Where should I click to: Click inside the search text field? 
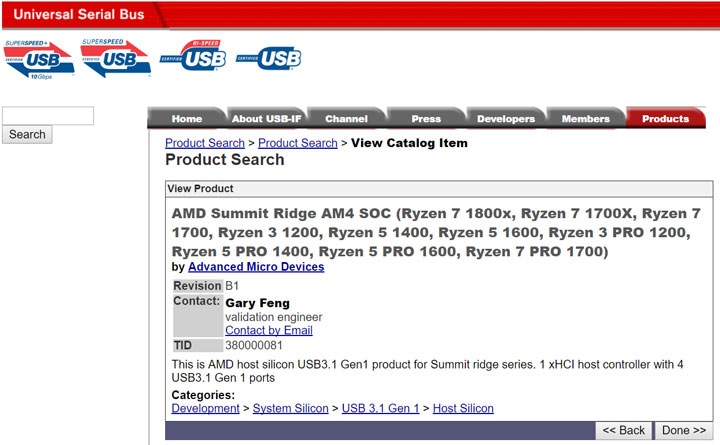point(48,116)
